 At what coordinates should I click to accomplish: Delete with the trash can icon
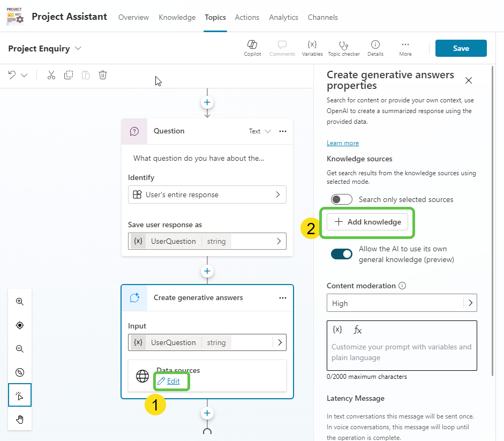102,75
